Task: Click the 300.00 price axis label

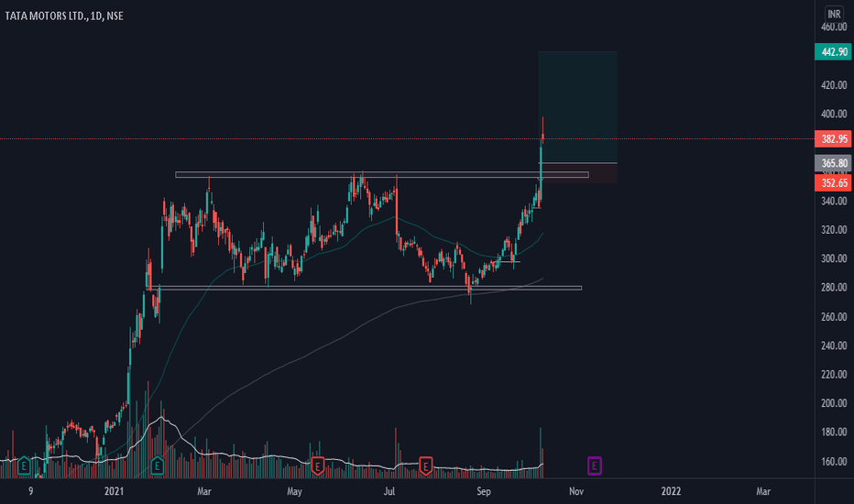Action: 834,258
